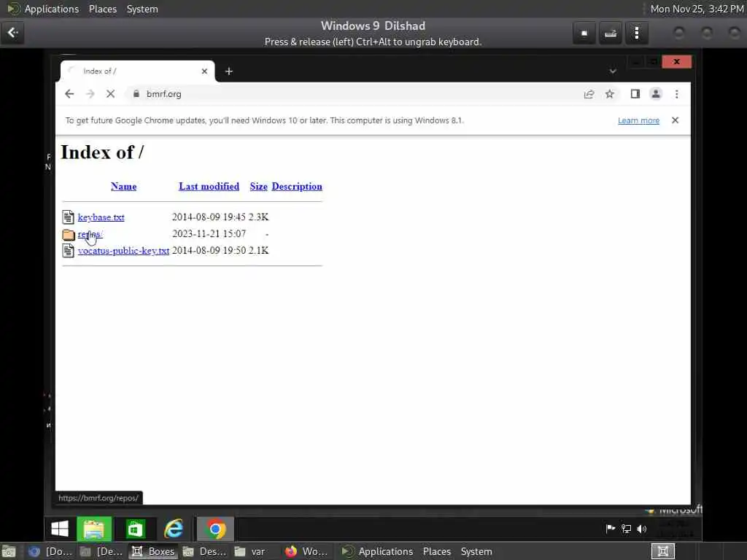Toggle fullscreen in the Boxes header

pyautogui.click(x=584, y=33)
